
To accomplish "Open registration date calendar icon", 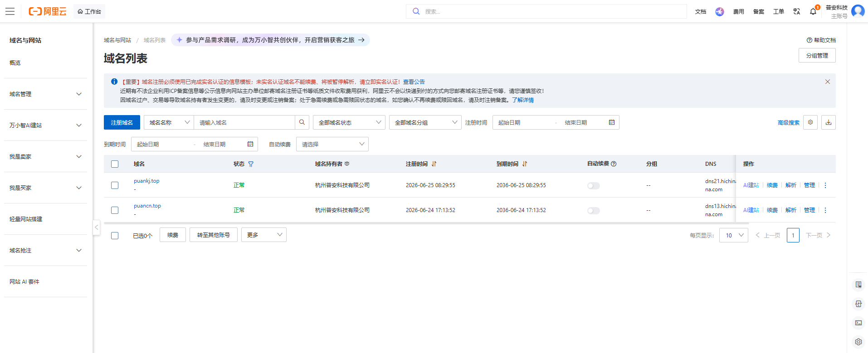I will pos(612,122).
